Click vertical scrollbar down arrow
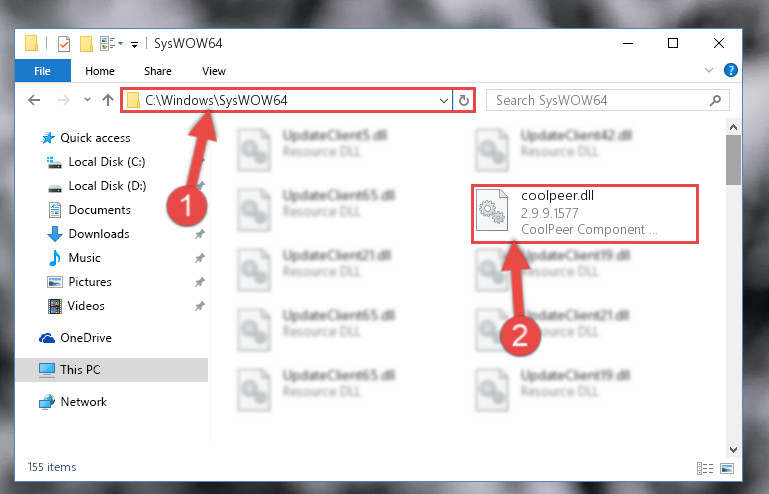Screen dimensions: 769x494 (x=733, y=449)
